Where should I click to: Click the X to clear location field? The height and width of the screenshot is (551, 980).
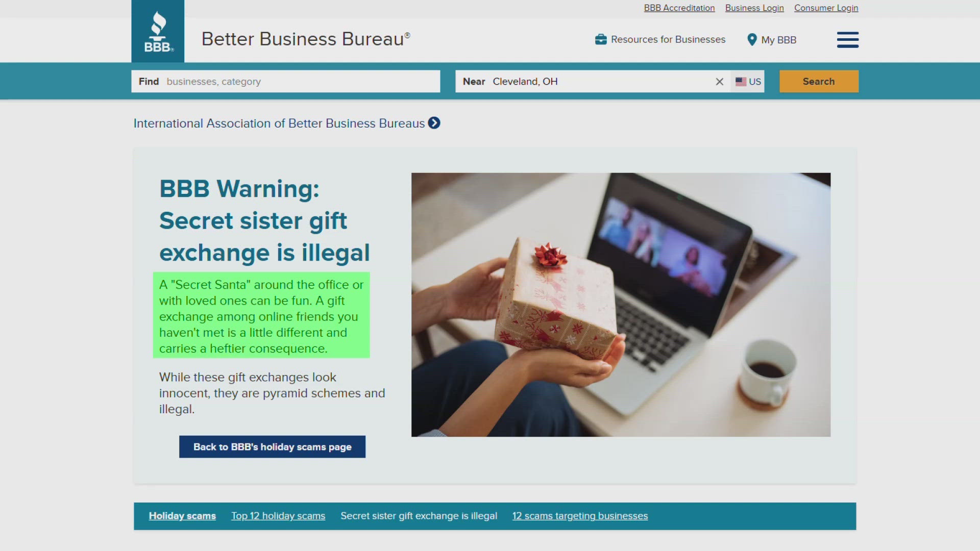click(x=718, y=82)
